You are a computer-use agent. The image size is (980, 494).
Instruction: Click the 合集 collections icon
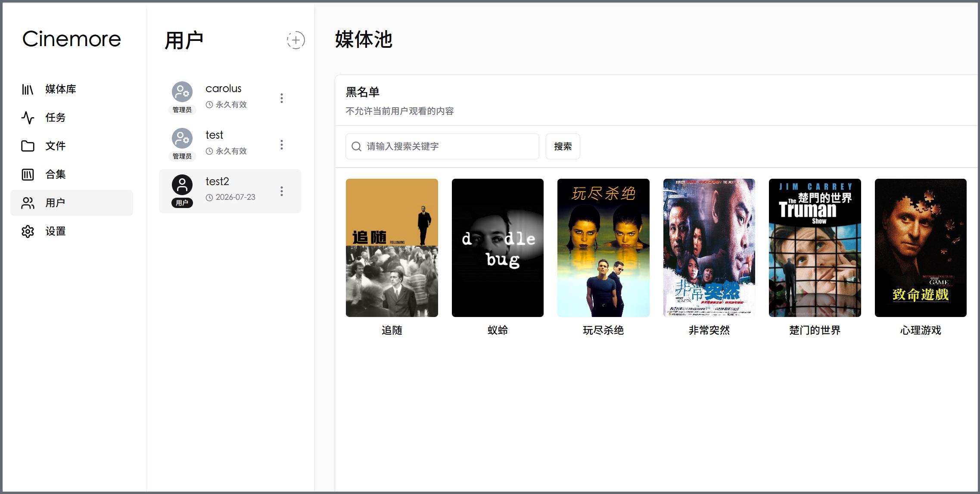(x=28, y=174)
